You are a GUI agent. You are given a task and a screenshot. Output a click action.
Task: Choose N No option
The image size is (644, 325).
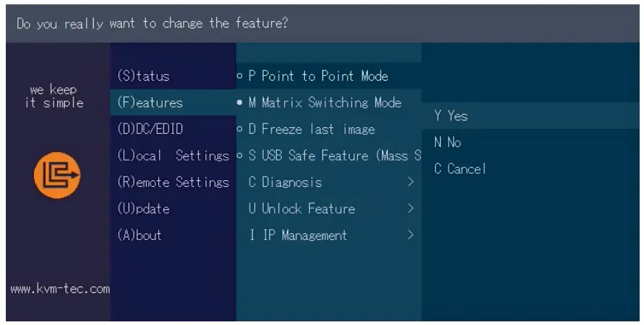click(x=447, y=143)
